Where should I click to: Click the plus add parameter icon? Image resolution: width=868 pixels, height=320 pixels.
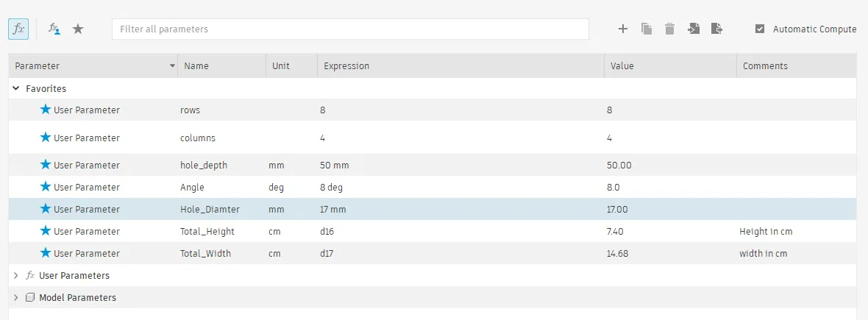tap(622, 29)
